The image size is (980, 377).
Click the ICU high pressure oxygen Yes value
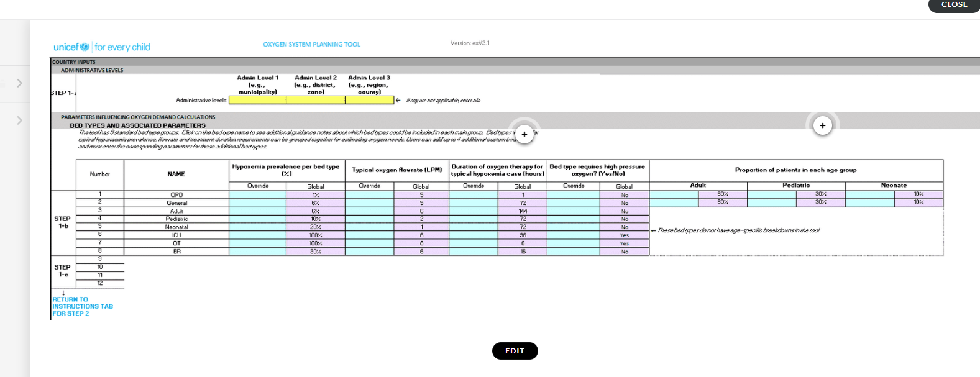(x=624, y=235)
